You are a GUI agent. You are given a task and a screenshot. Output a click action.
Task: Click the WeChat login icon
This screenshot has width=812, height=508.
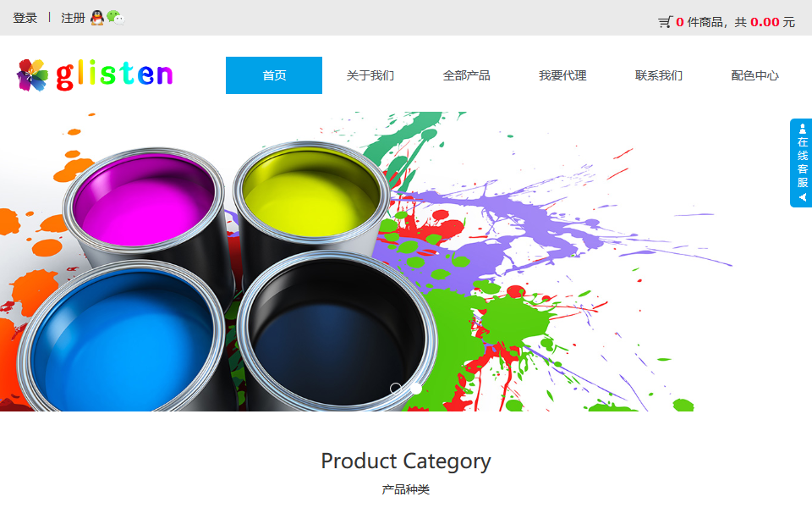click(x=116, y=18)
